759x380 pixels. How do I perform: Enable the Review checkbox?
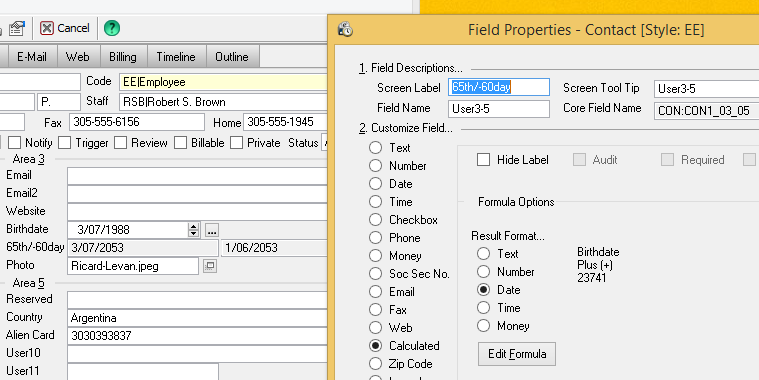click(120, 143)
